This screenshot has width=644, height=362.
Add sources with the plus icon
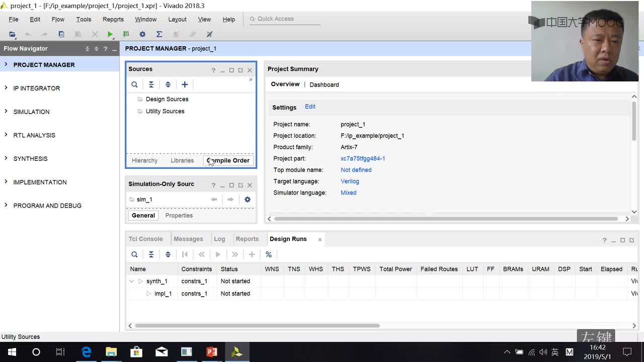[x=185, y=84]
